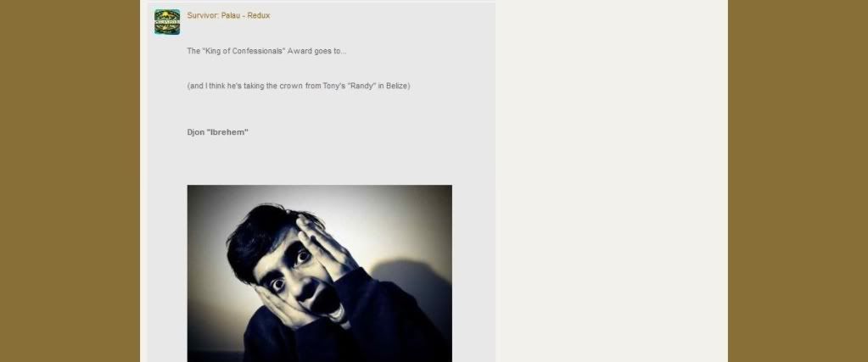868x362 pixels.
Task: Open the "Survivor: Palau - Redux" page link
Action: [x=228, y=15]
